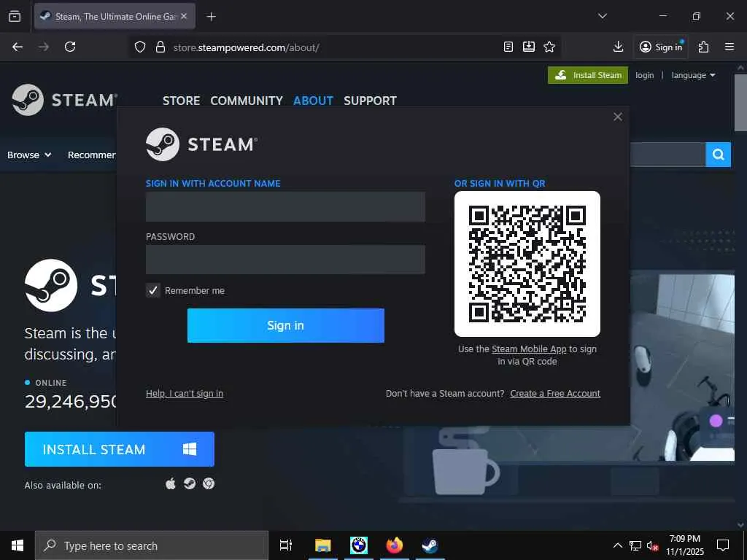Image resolution: width=747 pixels, height=560 pixels.
Task: Click the install-app icon in address bar
Action: (529, 47)
